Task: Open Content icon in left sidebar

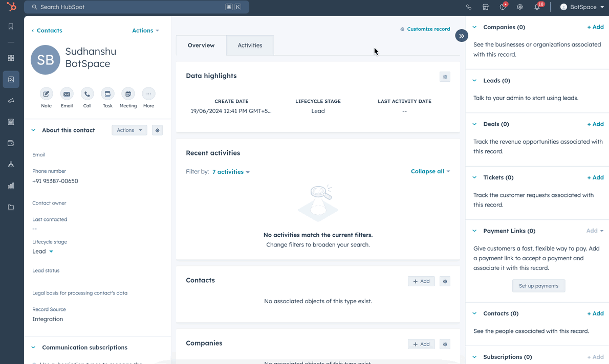Action: point(11,122)
